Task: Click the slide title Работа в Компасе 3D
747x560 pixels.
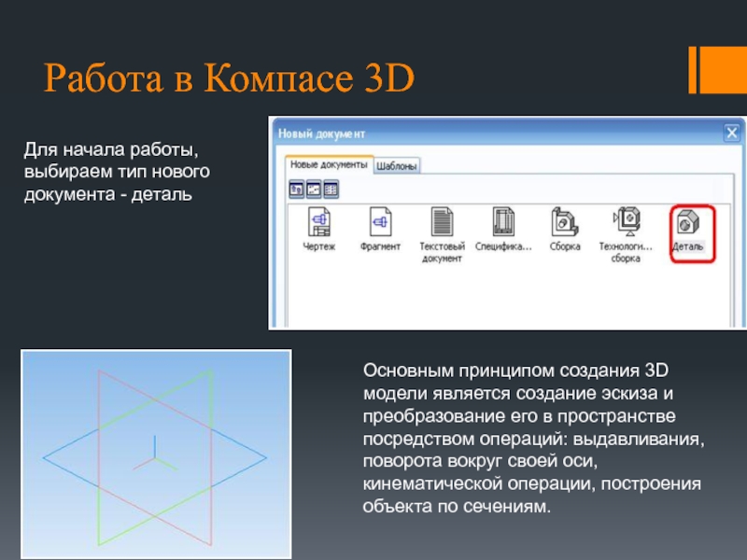Action: coord(229,77)
